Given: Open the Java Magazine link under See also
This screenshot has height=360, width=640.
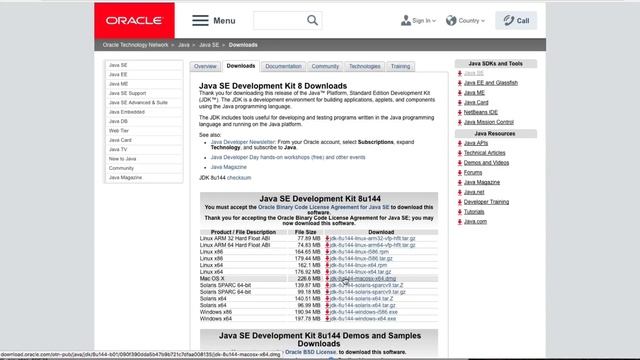Looking at the screenshot, I should (229, 167).
